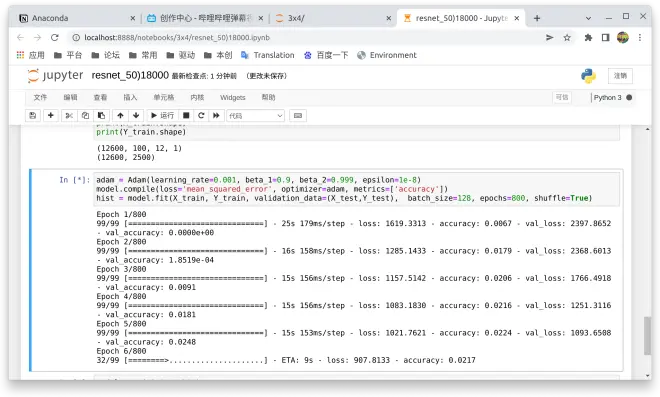Open the Chrome profile avatar

point(623,37)
